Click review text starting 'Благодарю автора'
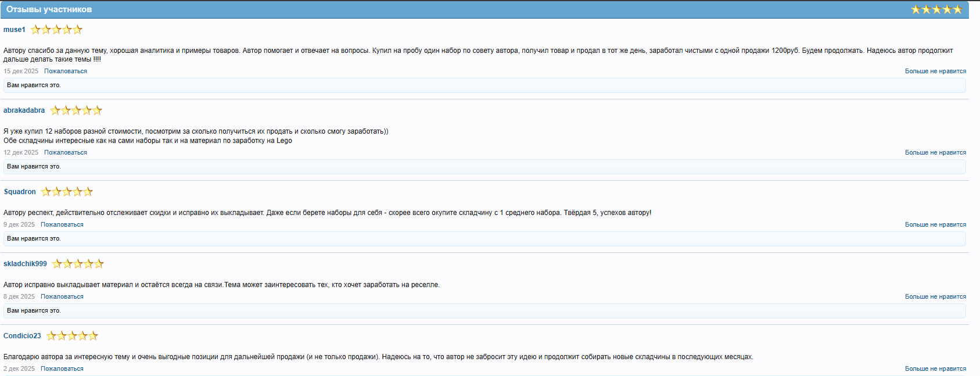This screenshot has width=980, height=376. (x=378, y=357)
